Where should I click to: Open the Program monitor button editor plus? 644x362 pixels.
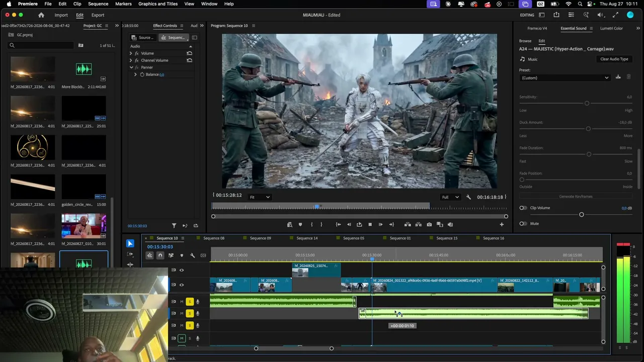[x=502, y=225]
